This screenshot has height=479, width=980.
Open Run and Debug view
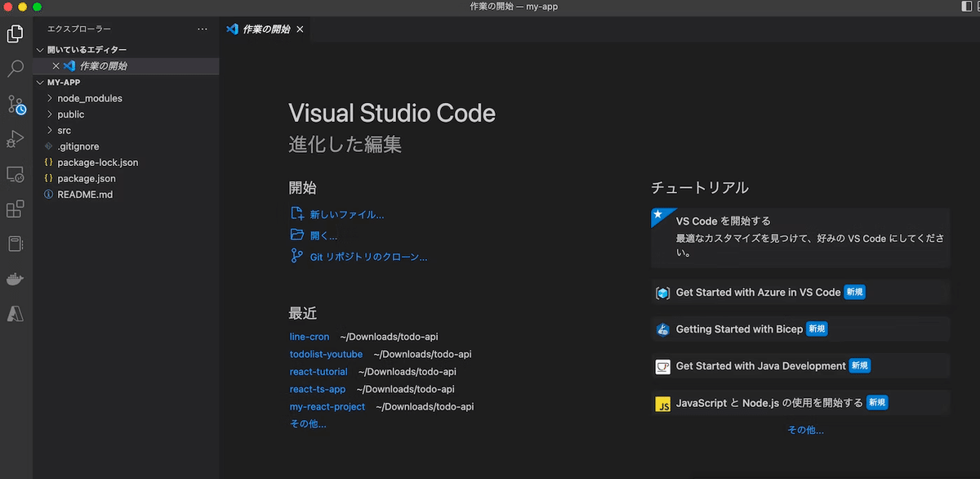[x=16, y=139]
